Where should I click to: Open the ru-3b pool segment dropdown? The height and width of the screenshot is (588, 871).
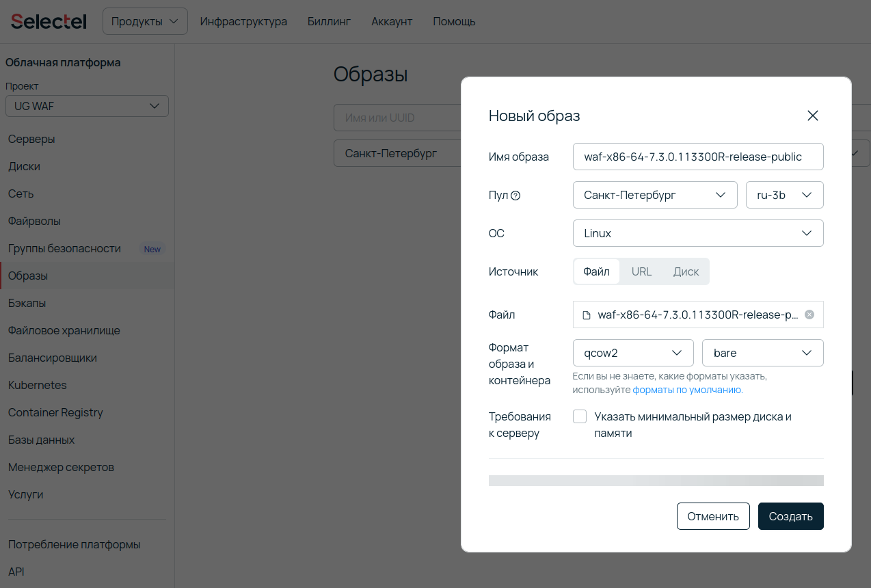[784, 195]
